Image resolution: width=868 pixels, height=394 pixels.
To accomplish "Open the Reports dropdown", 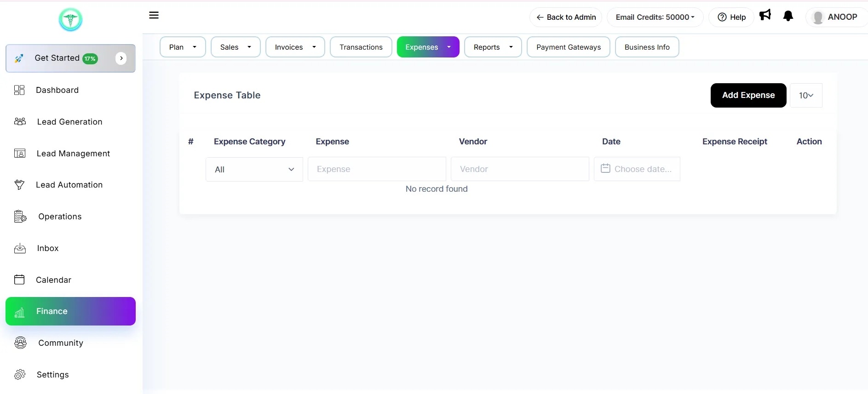I will [493, 47].
